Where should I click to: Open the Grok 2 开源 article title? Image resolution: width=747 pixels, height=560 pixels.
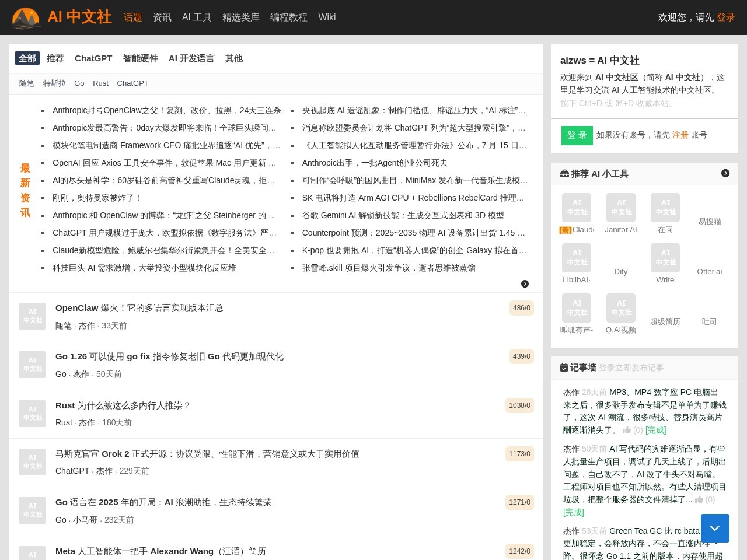point(207,454)
